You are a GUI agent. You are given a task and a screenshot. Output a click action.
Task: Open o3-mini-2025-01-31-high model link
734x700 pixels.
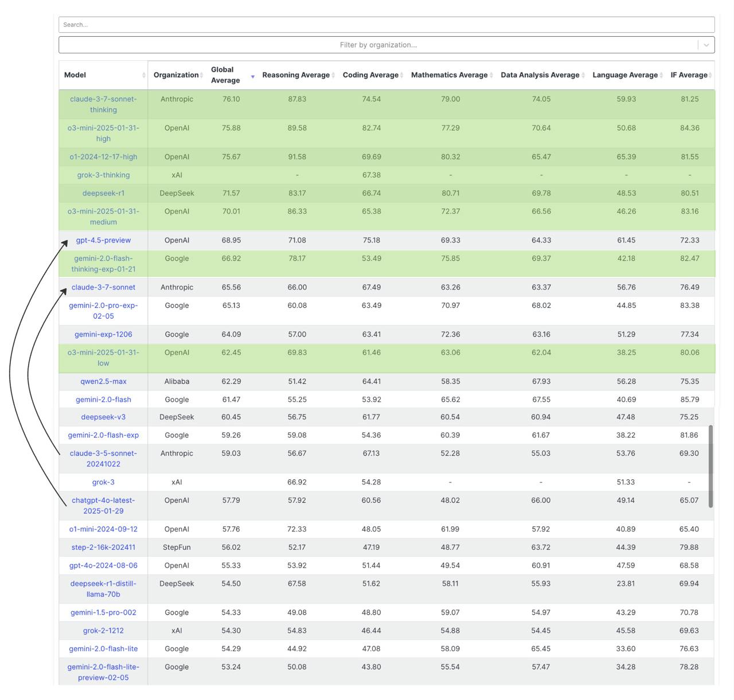click(x=103, y=133)
